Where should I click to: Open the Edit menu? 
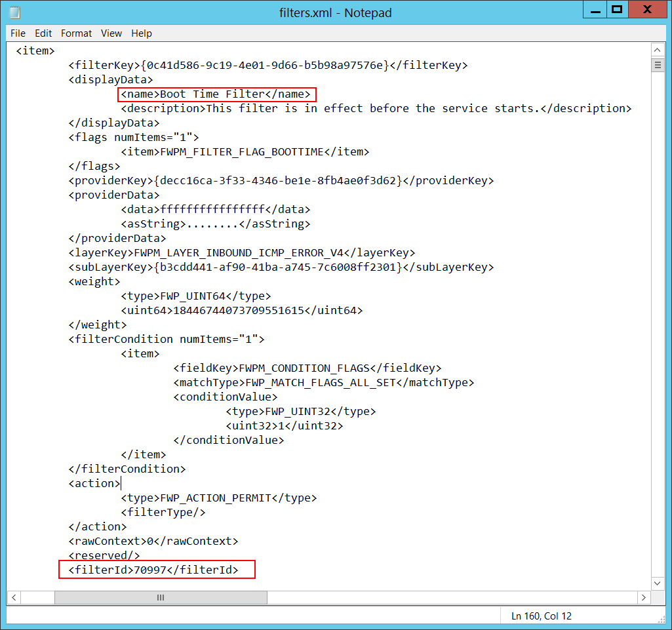(x=43, y=33)
